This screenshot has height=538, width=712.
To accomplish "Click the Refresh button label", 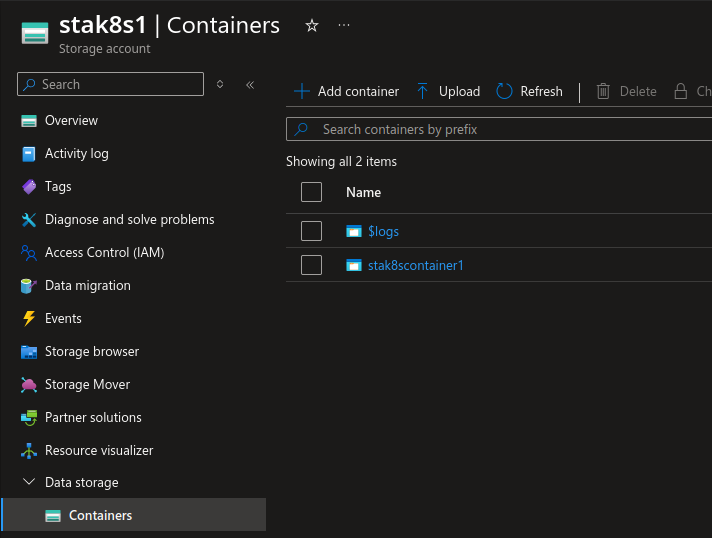I will 541,91.
